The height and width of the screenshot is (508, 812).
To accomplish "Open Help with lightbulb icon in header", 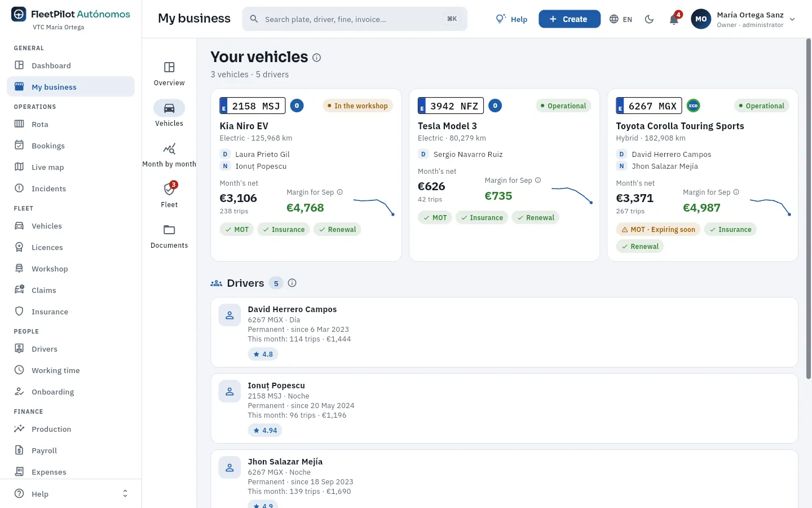I will tap(511, 19).
